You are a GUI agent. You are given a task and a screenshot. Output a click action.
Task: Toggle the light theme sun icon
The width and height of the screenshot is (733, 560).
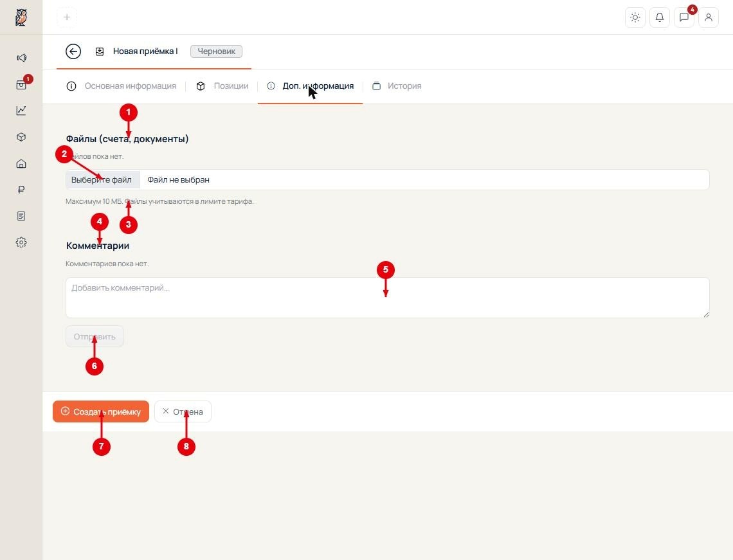point(635,17)
